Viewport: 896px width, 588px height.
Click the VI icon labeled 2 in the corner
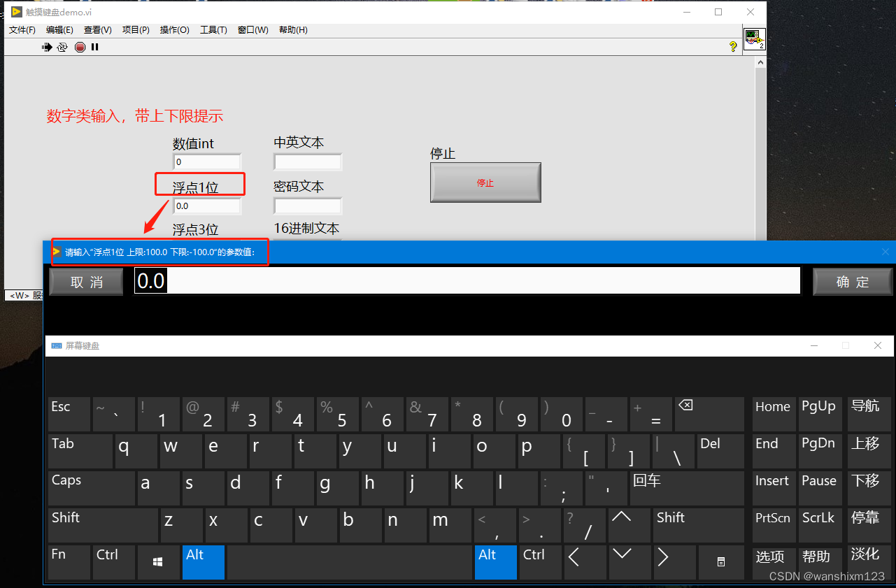pos(753,39)
